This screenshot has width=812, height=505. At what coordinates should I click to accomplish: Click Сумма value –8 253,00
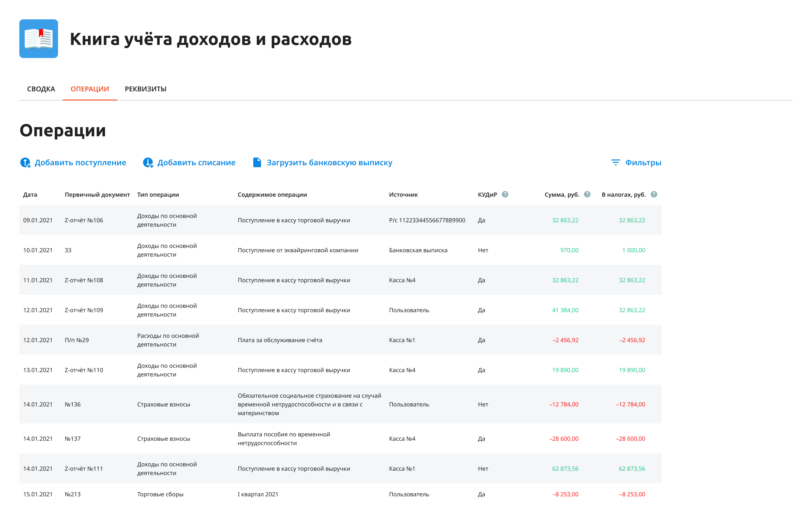(565, 494)
